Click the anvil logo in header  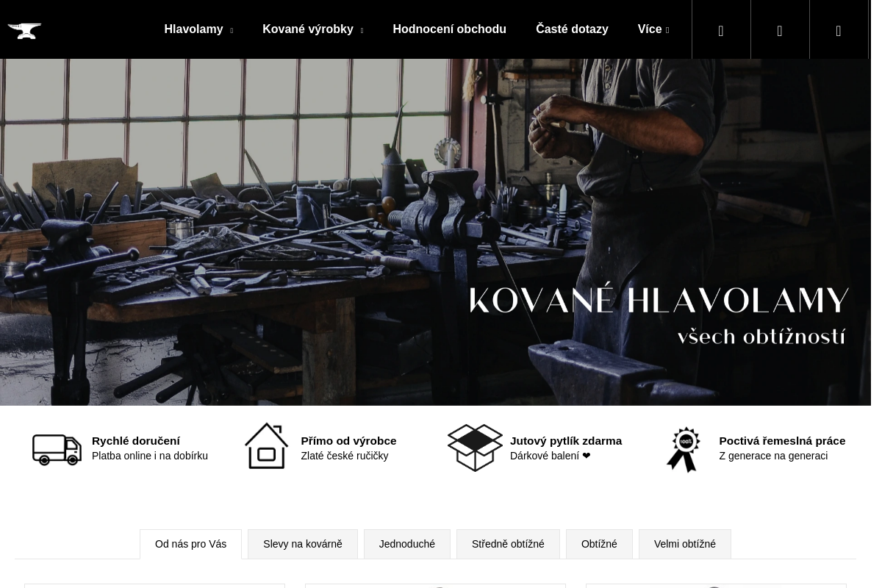(24, 31)
